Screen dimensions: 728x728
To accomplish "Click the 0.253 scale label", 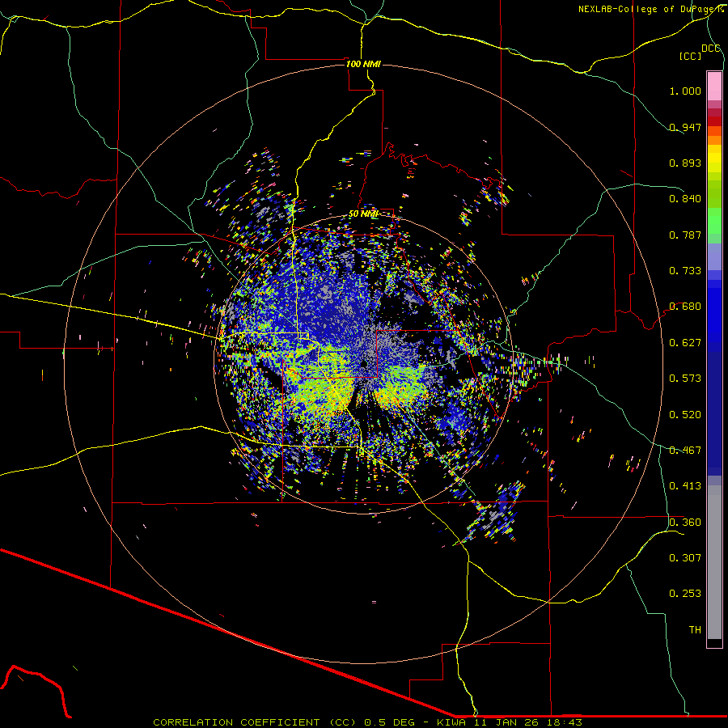I will [685, 594].
